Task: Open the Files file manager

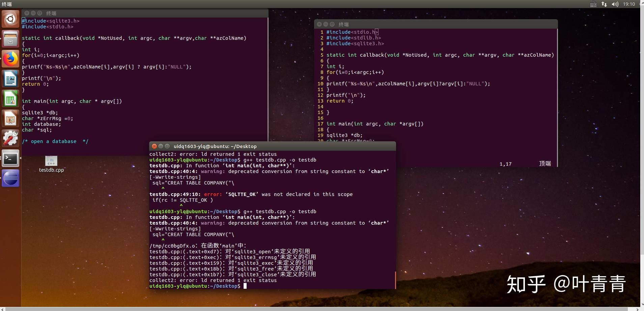Action: (10, 38)
